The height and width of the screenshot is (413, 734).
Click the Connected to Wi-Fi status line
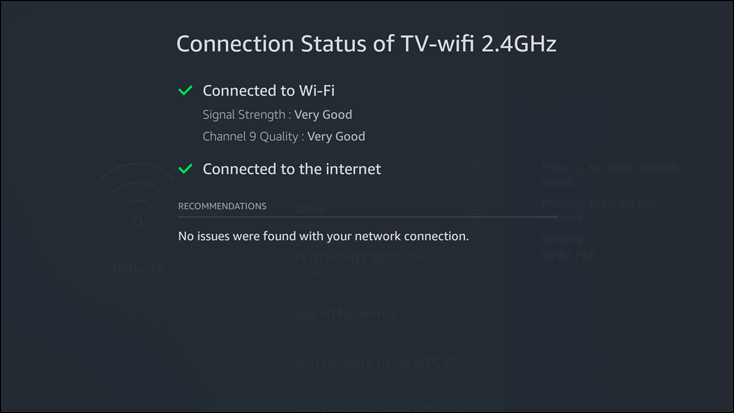click(268, 91)
